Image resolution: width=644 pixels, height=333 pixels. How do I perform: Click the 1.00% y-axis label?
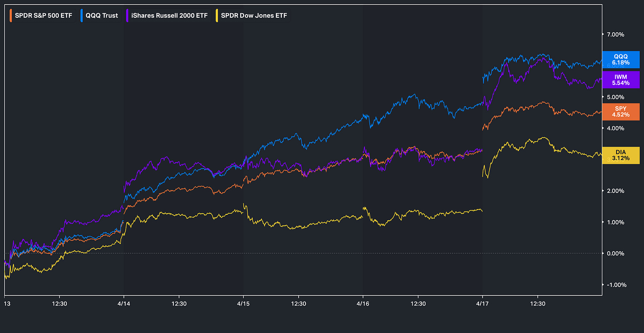click(615, 222)
